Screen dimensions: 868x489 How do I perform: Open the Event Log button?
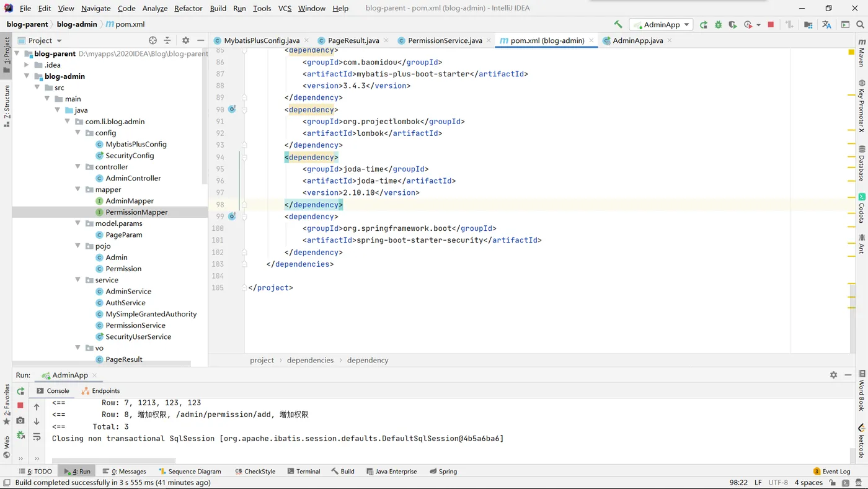[831, 471]
